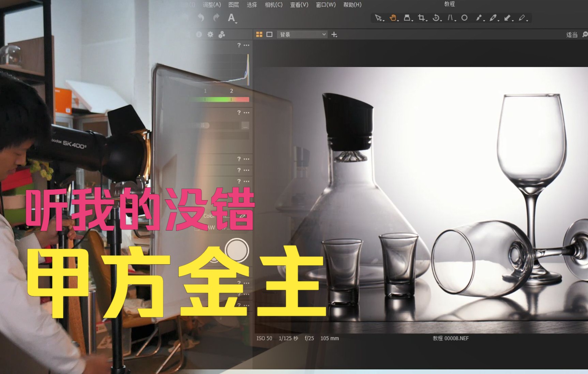This screenshot has height=374, width=588.
Task: Click the plus icon to add layer
Action: tap(334, 34)
